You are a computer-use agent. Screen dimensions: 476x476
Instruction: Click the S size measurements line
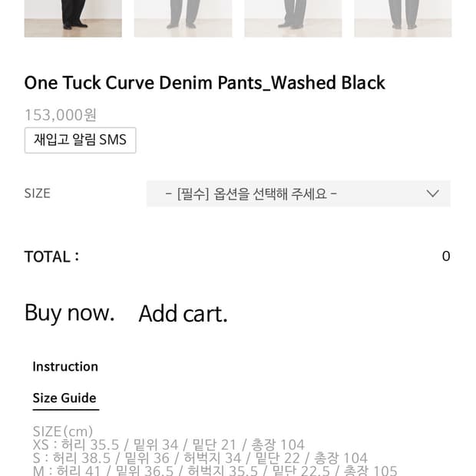point(200,458)
